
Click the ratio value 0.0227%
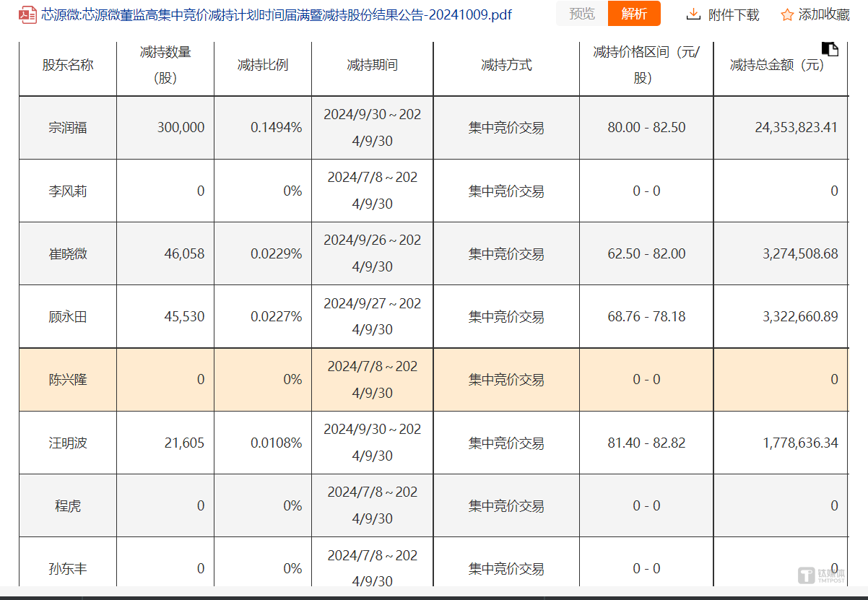point(277,316)
